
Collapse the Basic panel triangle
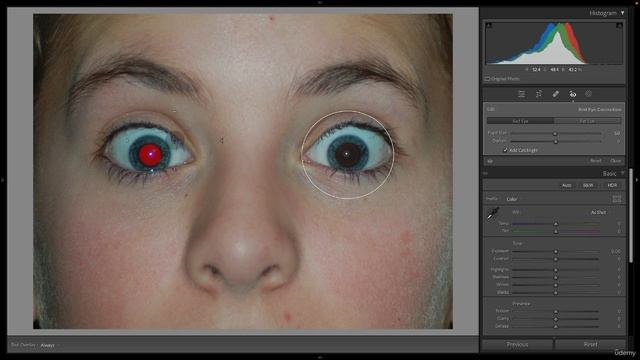pos(622,173)
